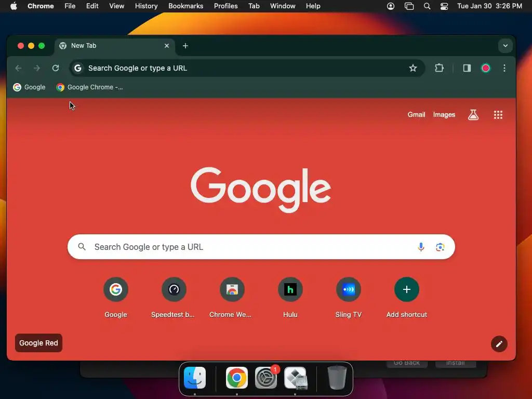The height and width of the screenshot is (399, 532).
Task: Click the user account menu bar icon
Action: coord(391,6)
